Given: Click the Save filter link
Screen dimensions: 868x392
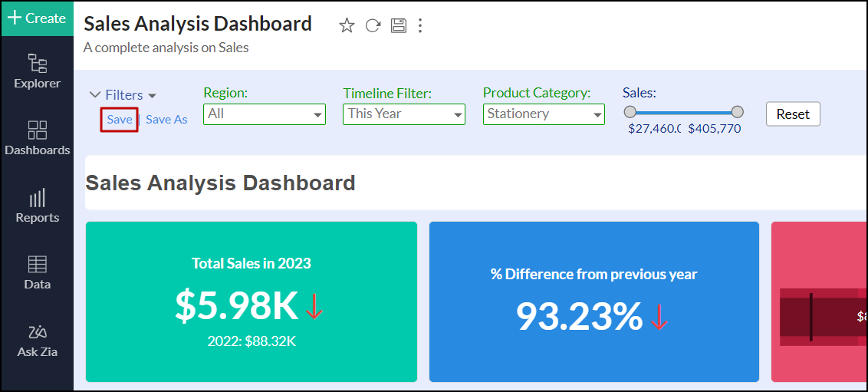Looking at the screenshot, I should coord(120,120).
